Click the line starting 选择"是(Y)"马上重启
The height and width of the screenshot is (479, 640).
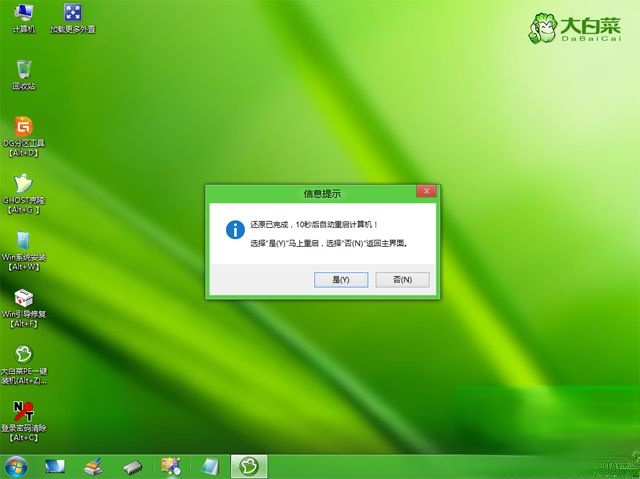329,244
